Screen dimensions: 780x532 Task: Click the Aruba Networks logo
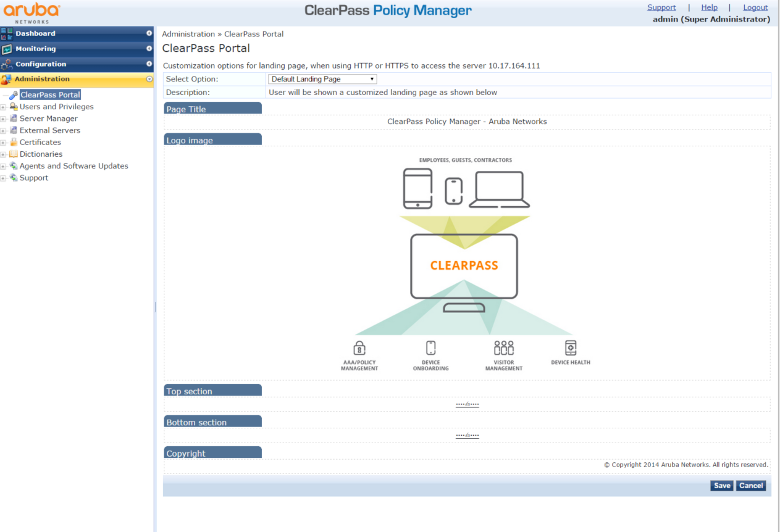tap(32, 13)
